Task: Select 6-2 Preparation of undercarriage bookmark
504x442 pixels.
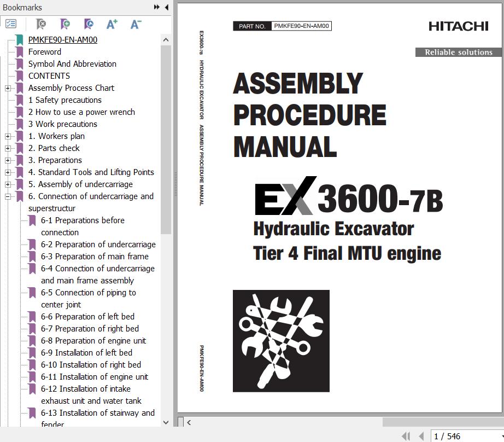Action: 98,245
